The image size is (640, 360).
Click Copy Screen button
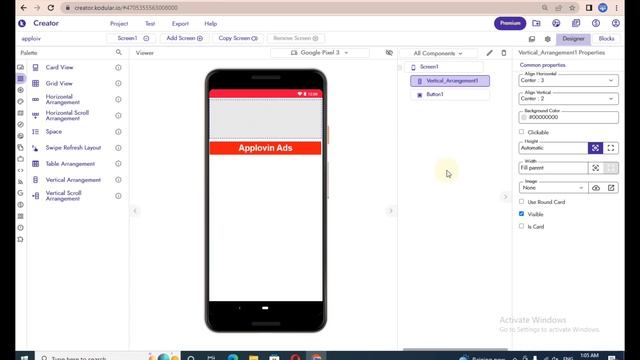click(x=238, y=38)
